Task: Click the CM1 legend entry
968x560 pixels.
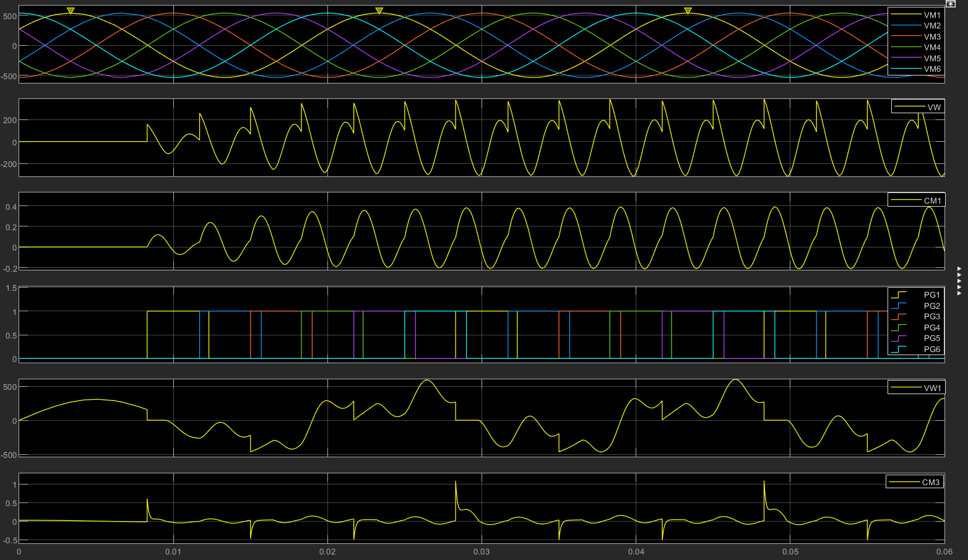Action: click(917, 200)
